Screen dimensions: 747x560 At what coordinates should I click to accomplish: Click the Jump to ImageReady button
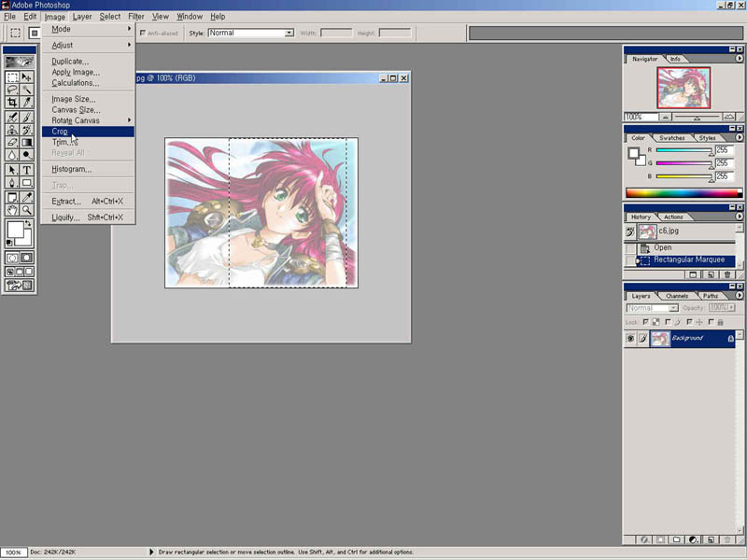(20, 286)
